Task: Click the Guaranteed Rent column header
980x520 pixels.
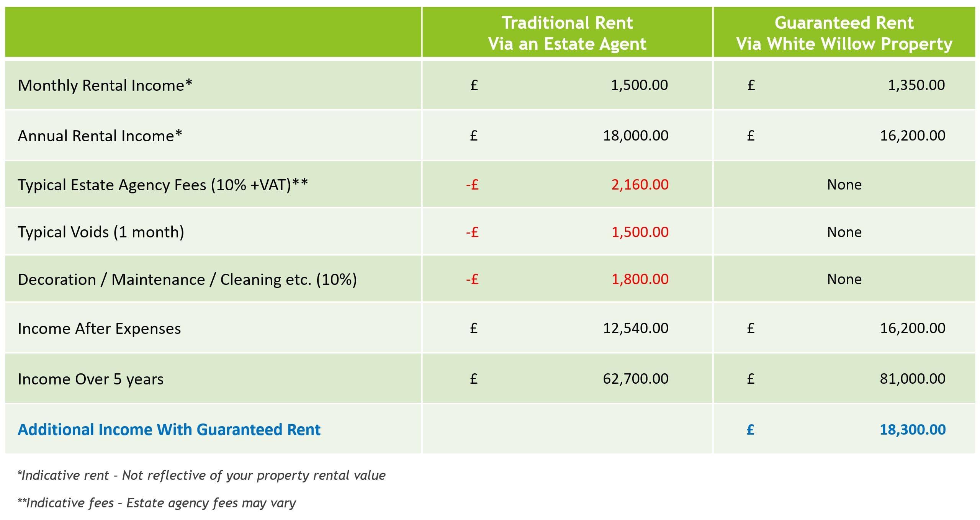Action: coord(844,33)
